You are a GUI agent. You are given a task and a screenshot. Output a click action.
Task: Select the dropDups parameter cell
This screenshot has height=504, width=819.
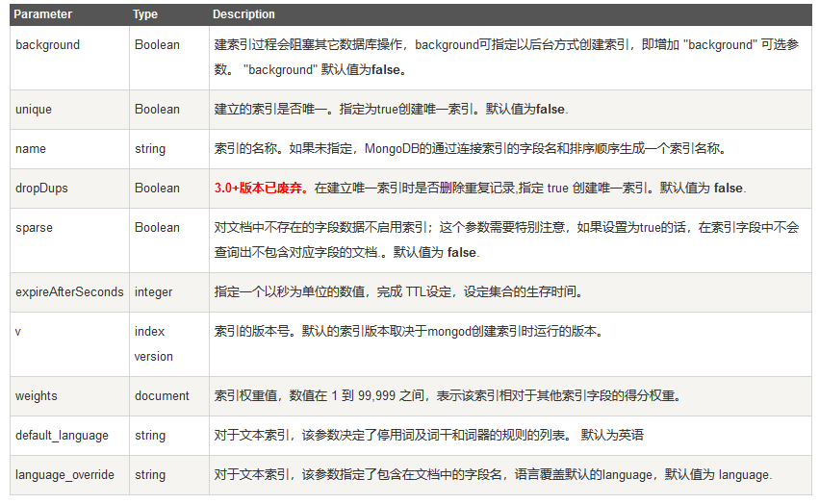(x=41, y=189)
